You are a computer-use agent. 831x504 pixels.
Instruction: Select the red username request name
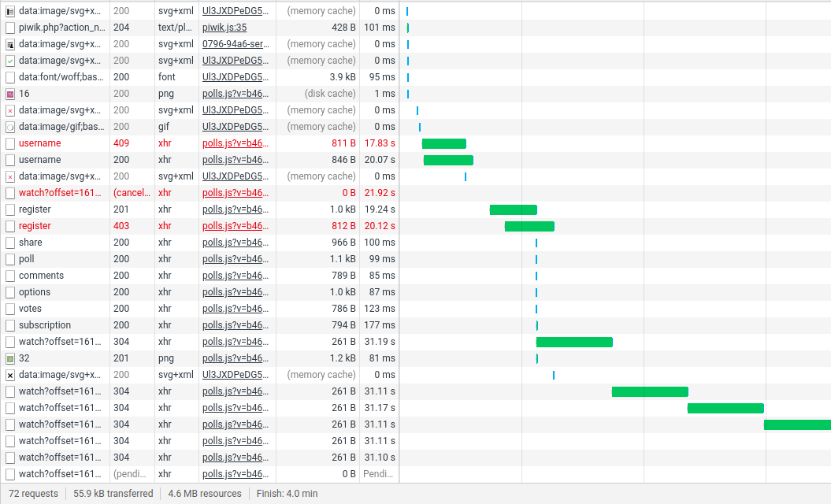39,143
